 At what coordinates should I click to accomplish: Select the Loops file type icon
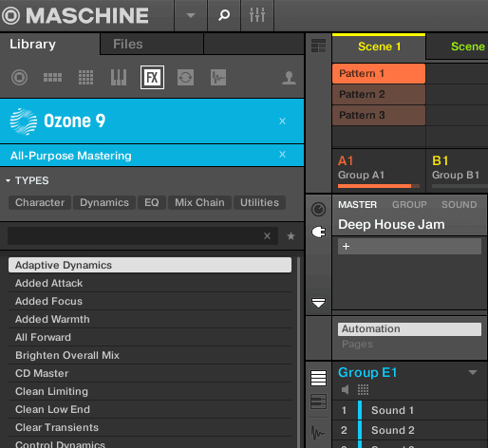(185, 77)
